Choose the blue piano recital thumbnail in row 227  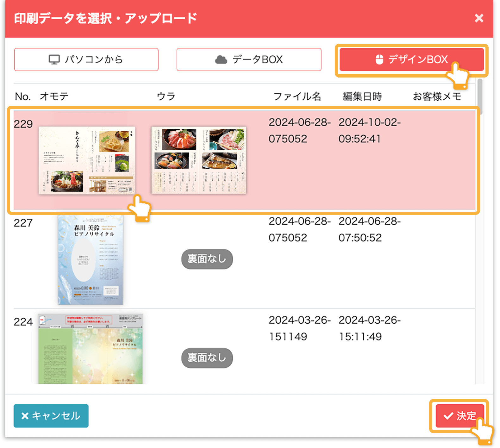point(90,260)
